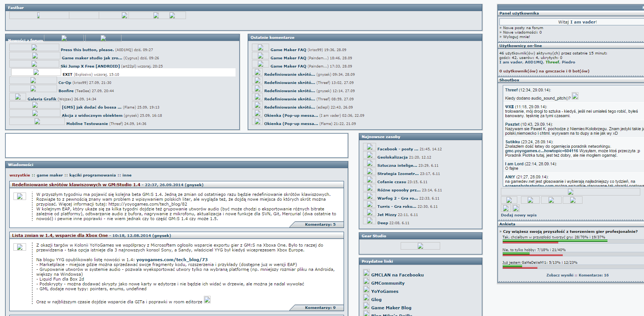
Task: Open the "Press this button, please." forum topic
Action: tap(87, 50)
